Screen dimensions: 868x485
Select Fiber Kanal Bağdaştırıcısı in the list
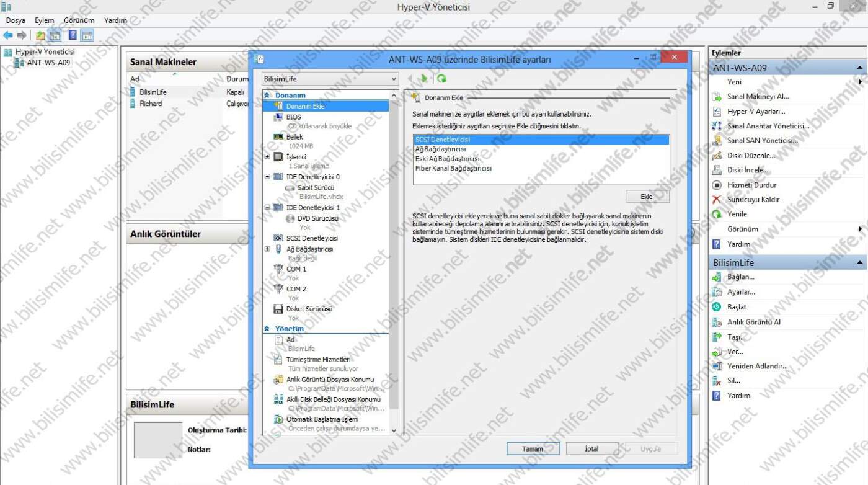453,169
